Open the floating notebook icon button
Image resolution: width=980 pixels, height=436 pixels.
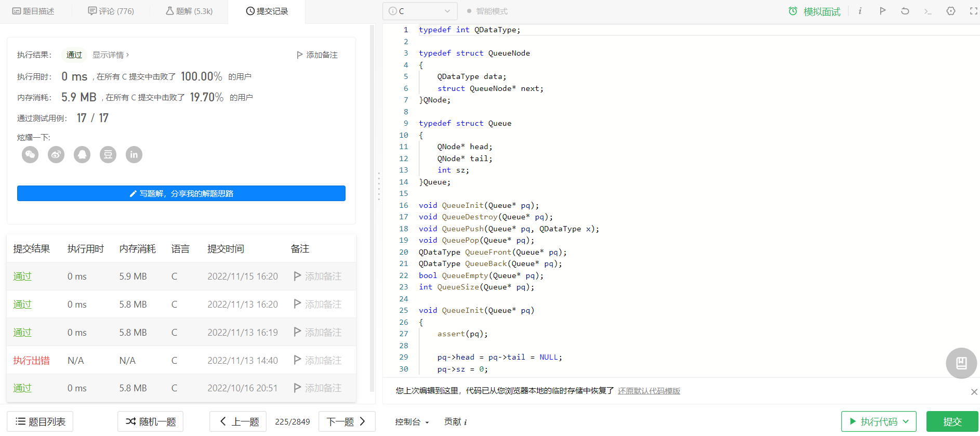pos(961,363)
